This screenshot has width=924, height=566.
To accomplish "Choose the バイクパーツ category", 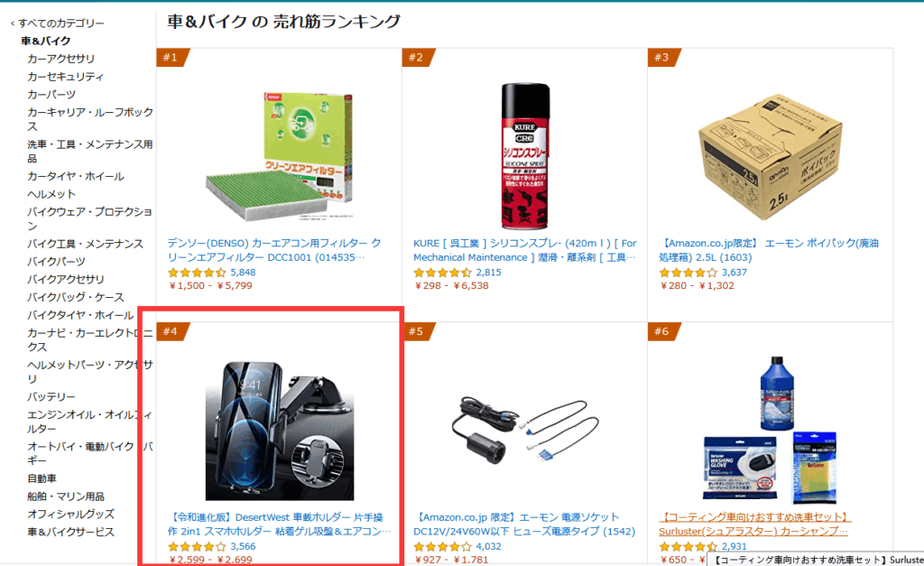I will 56,261.
